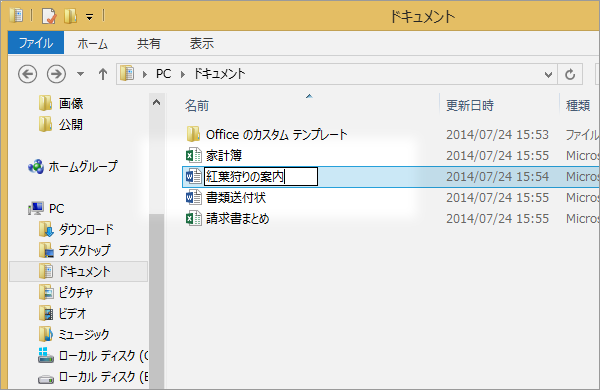Open the Customize Quick Access Toolbar dropdown
600x390 pixels.
pyautogui.click(x=90, y=17)
